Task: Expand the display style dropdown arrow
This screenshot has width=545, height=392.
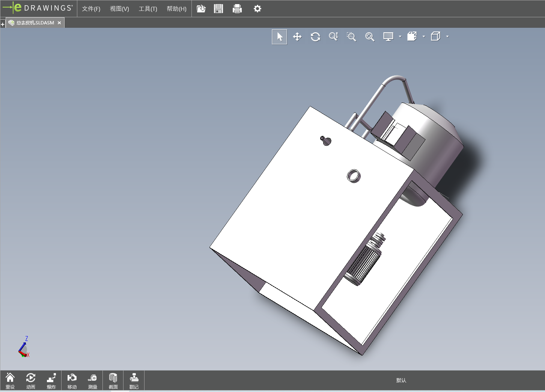Action: (447, 36)
